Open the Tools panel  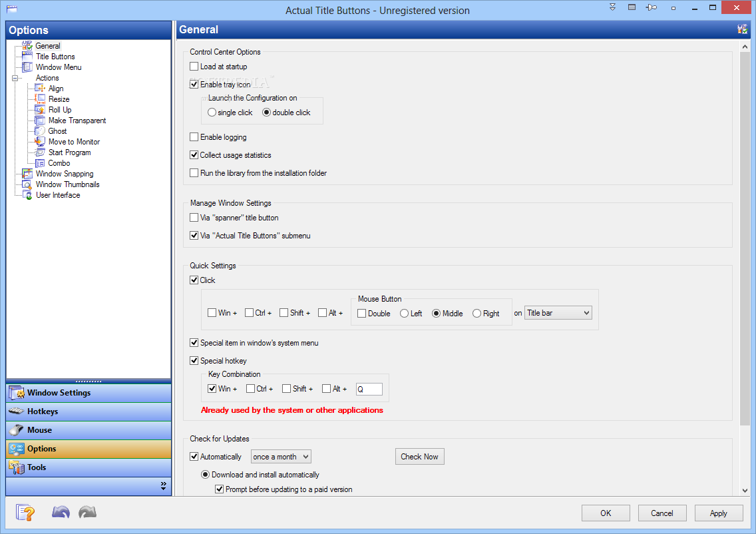[x=89, y=467]
